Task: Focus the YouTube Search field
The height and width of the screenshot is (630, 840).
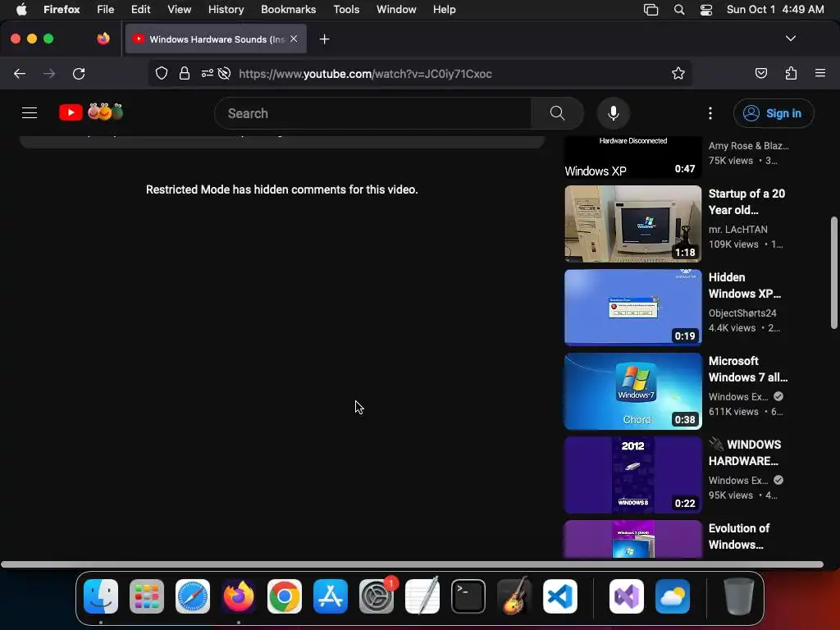Action: [x=373, y=113]
